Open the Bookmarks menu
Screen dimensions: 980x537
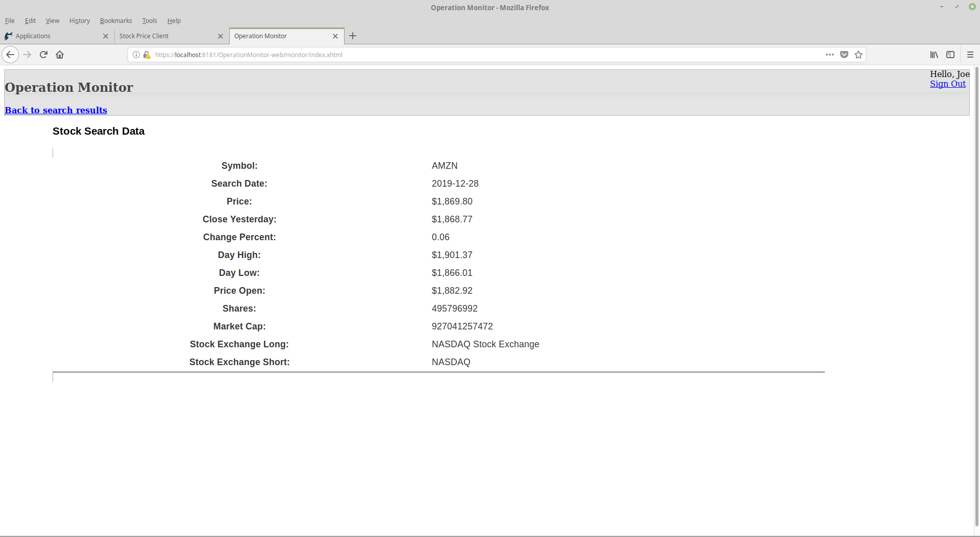click(116, 21)
